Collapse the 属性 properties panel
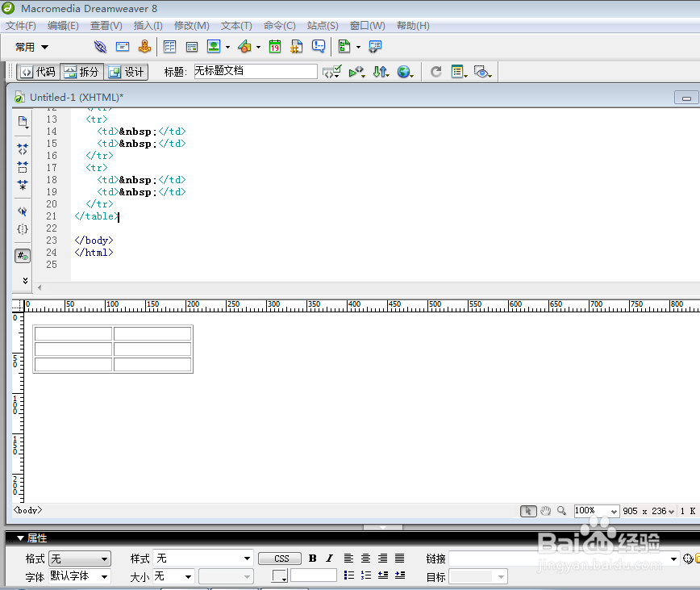Viewport: 700px width, 590px height. (x=20, y=538)
